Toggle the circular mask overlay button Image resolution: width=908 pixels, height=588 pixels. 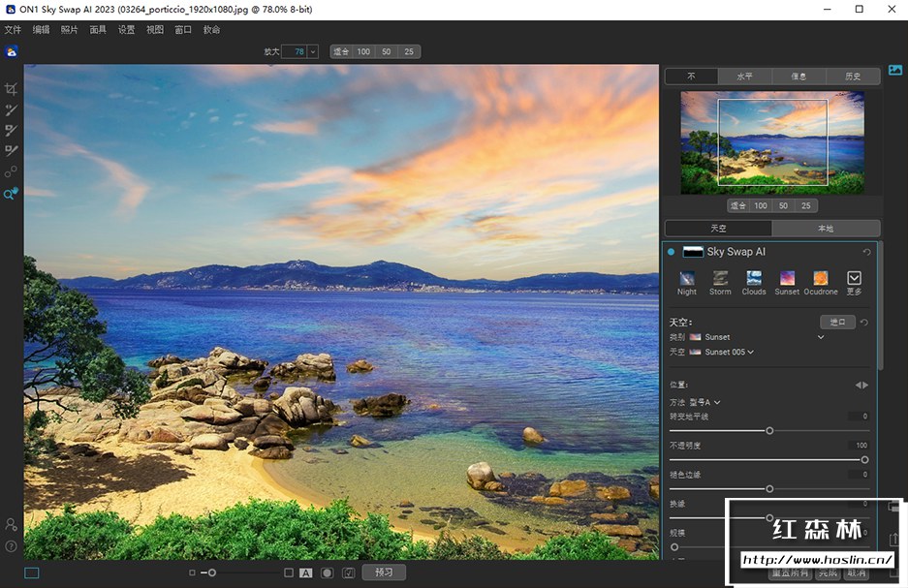click(x=328, y=573)
